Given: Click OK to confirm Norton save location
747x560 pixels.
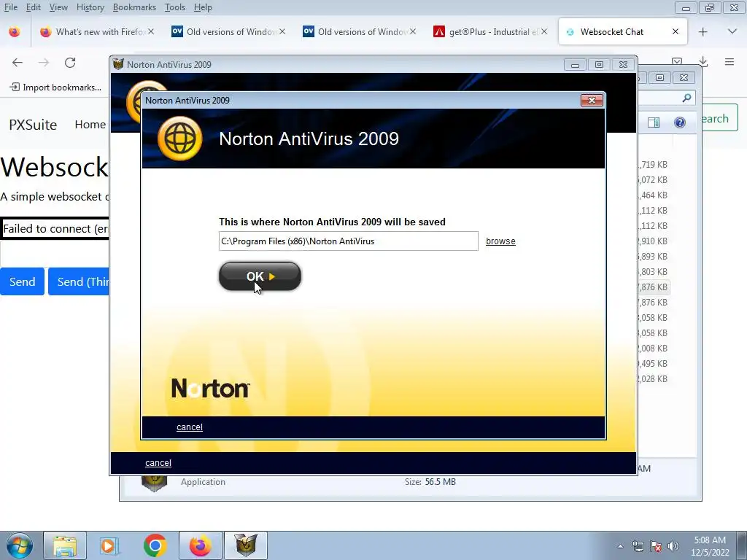Looking at the screenshot, I should (x=260, y=276).
